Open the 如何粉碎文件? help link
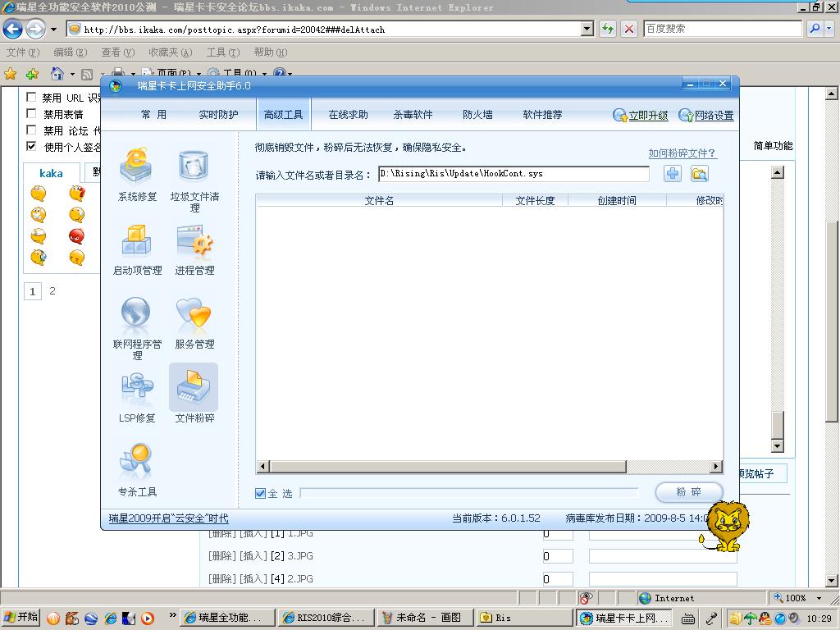 (682, 153)
